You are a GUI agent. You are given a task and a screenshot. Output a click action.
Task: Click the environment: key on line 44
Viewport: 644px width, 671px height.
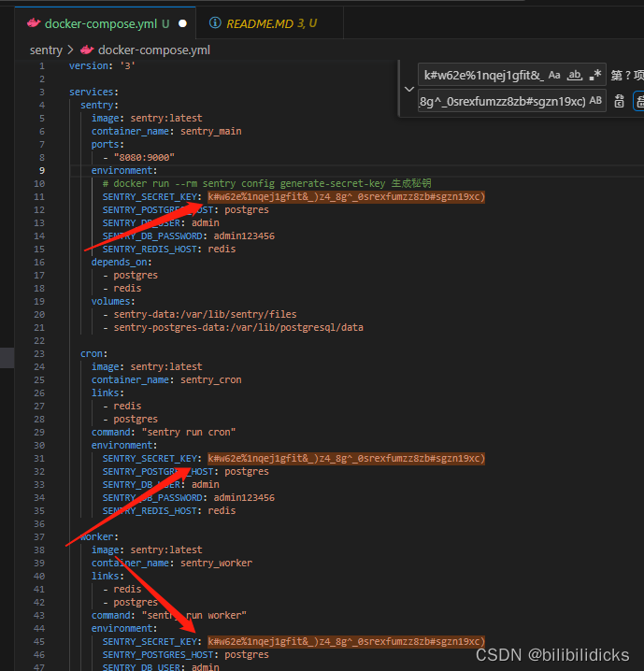(x=124, y=629)
